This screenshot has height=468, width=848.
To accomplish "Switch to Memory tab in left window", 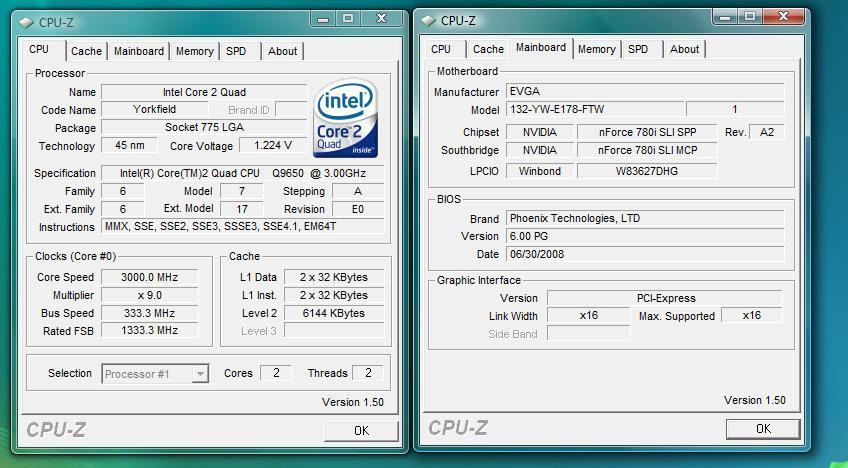I will [194, 51].
